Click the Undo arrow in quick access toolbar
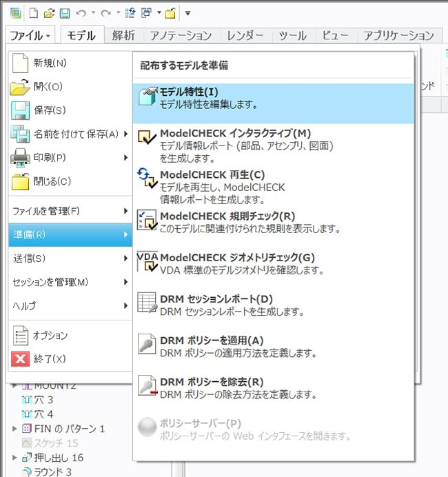The height and width of the screenshot is (477, 448). point(81,13)
